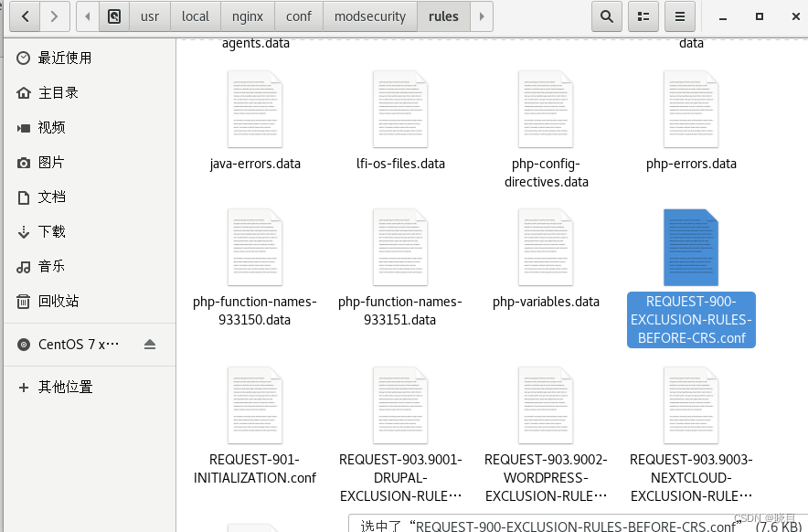Eject the CentOS 7 disc
This screenshot has width=808, height=532.
pos(150,345)
